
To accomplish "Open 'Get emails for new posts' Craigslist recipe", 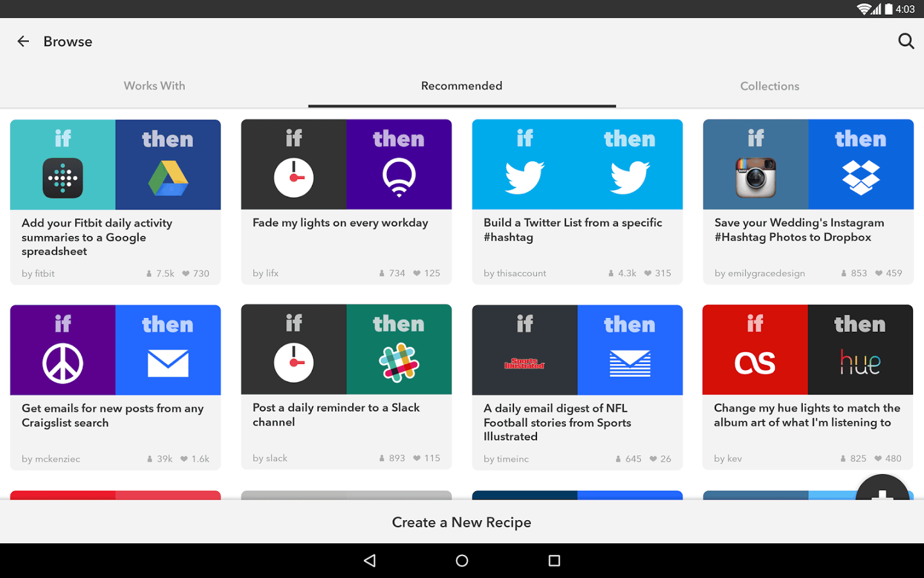I will pyautogui.click(x=113, y=416).
